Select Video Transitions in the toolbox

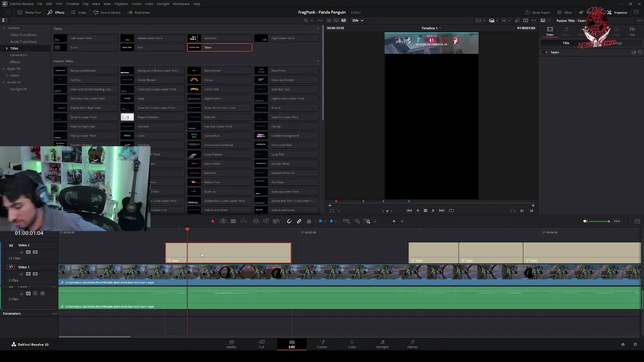pos(23,35)
